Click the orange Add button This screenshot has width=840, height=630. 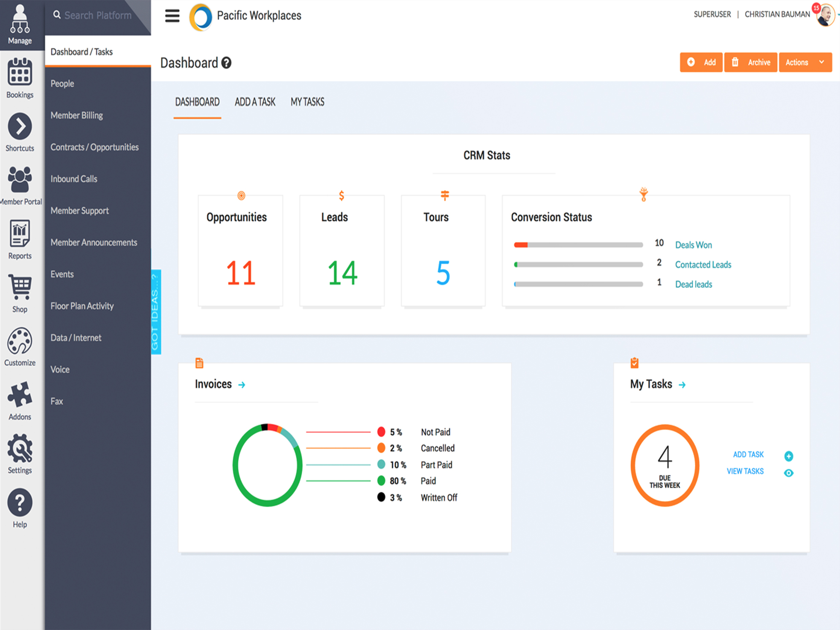[x=701, y=62]
